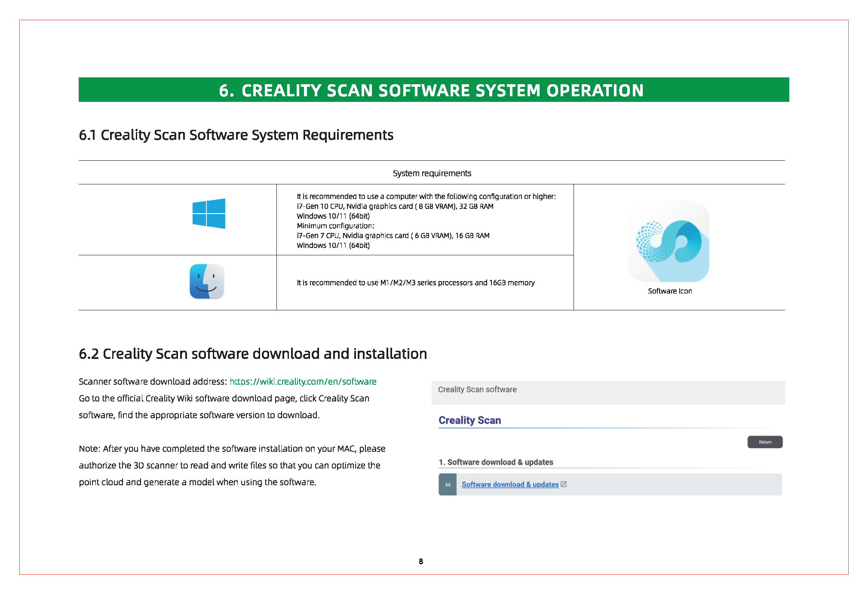Click the Creality Scan software gray header bar

[608, 392]
